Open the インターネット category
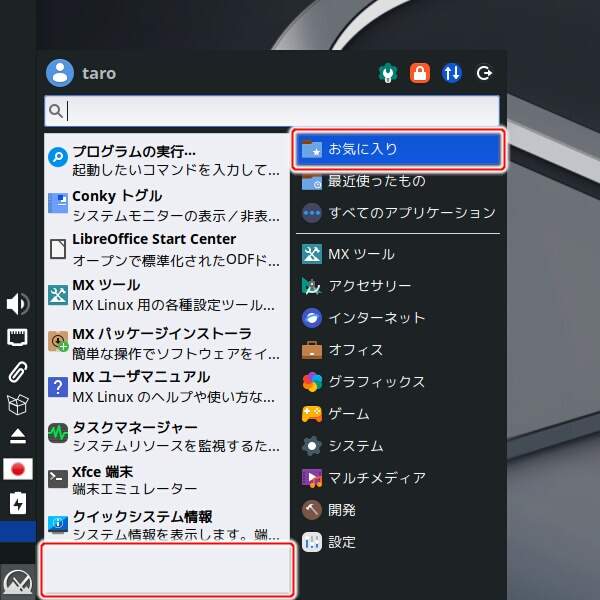Viewport: 600px width, 600px height. (398, 318)
